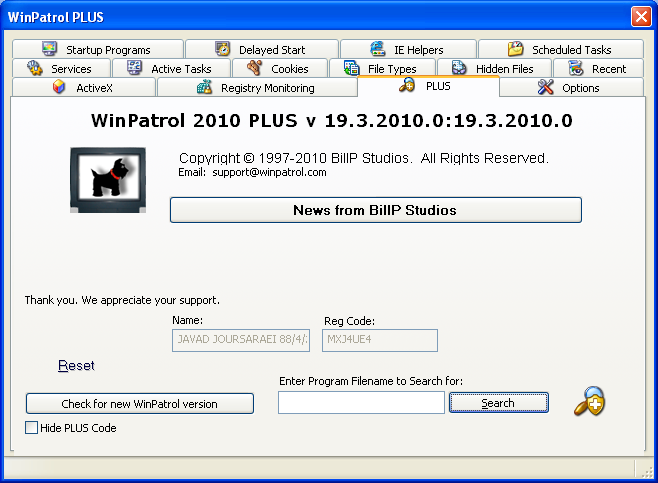This screenshot has height=483, width=658.
Task: Click the Registry Monitoring icon
Action: [x=204, y=87]
